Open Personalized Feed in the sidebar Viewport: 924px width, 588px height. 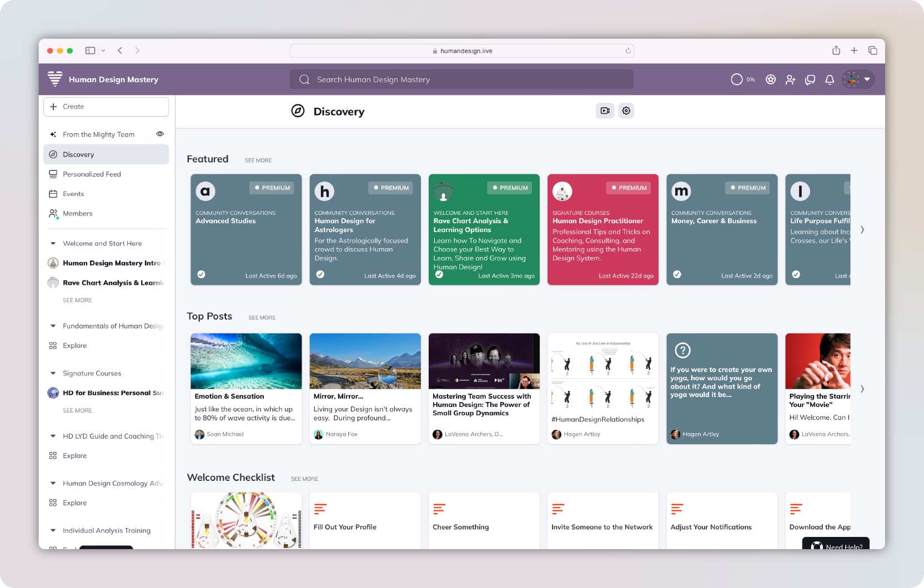pyautogui.click(x=92, y=174)
